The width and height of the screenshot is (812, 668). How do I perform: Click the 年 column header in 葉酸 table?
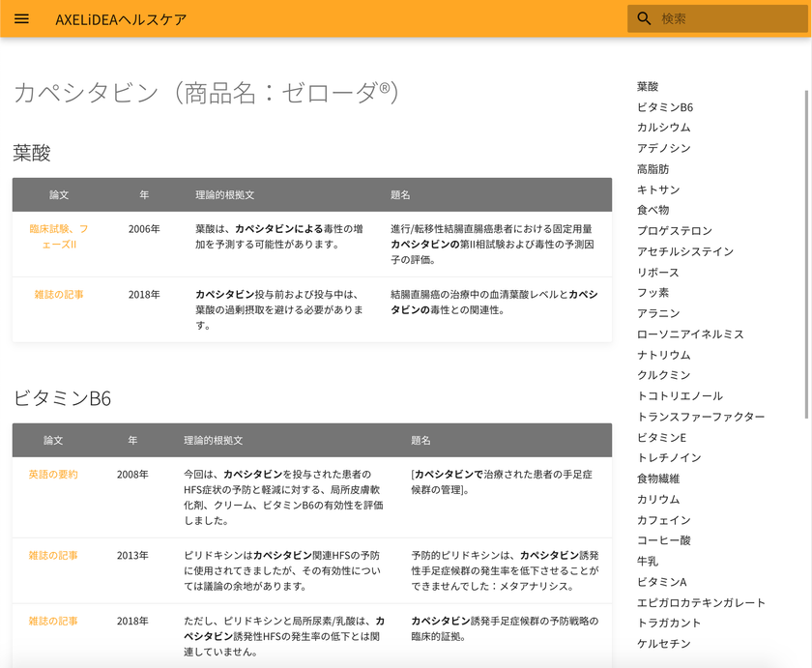144,195
